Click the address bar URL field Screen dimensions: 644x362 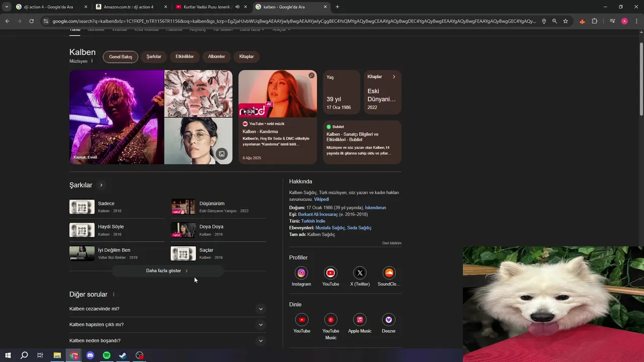click(x=294, y=21)
